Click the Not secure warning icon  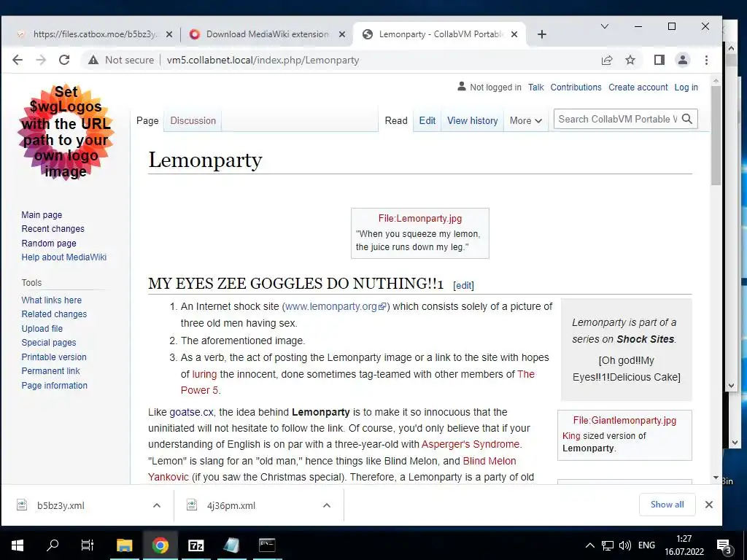point(93,60)
